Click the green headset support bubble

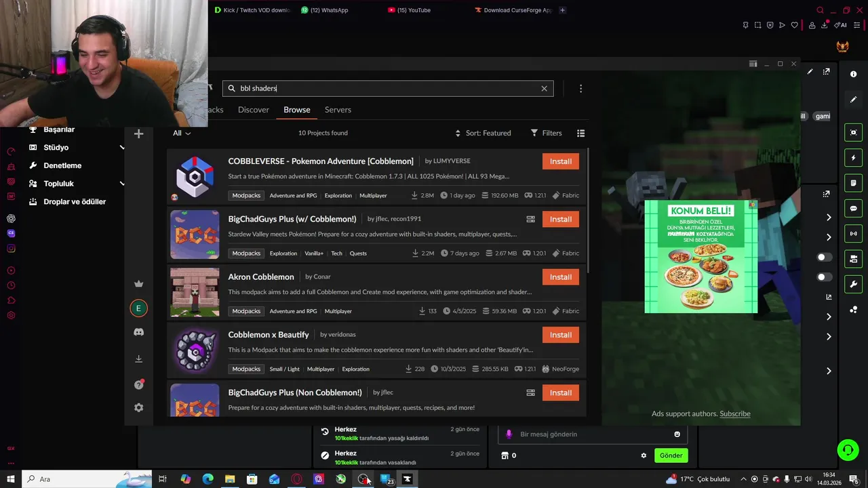tap(847, 449)
